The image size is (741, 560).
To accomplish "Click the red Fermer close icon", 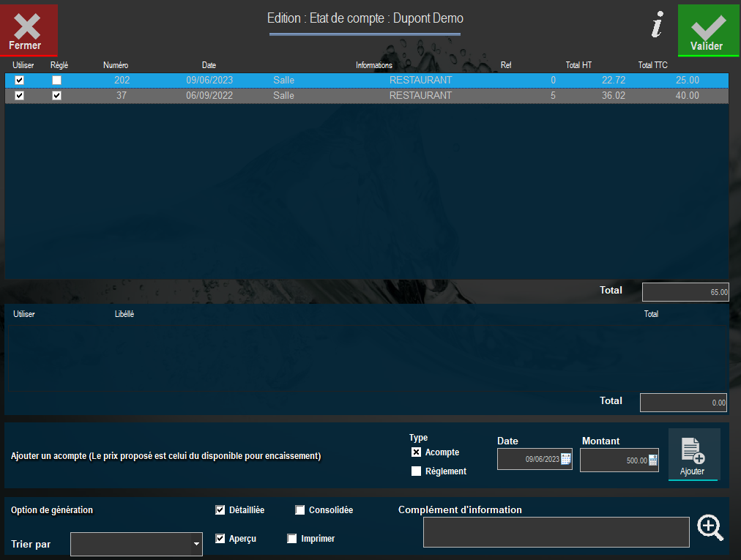I will (28, 29).
